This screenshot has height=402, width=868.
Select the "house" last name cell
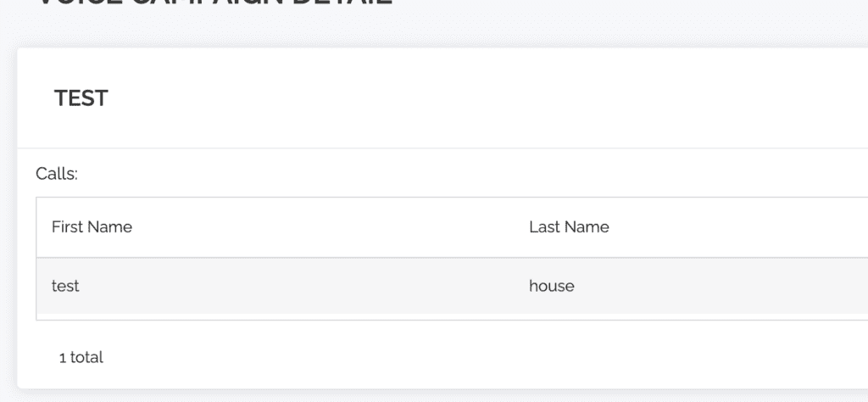552,287
